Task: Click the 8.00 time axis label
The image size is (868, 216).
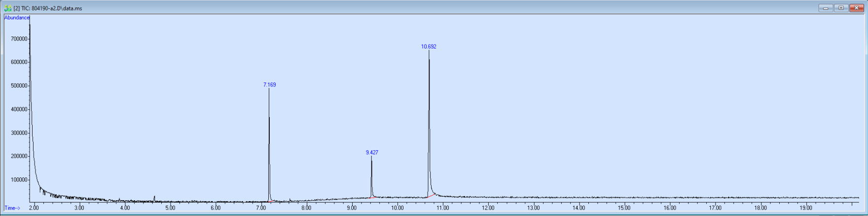Action: pyautogui.click(x=306, y=208)
